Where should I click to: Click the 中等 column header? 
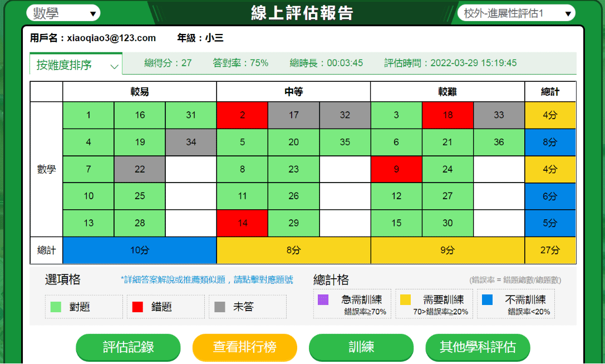(x=294, y=92)
